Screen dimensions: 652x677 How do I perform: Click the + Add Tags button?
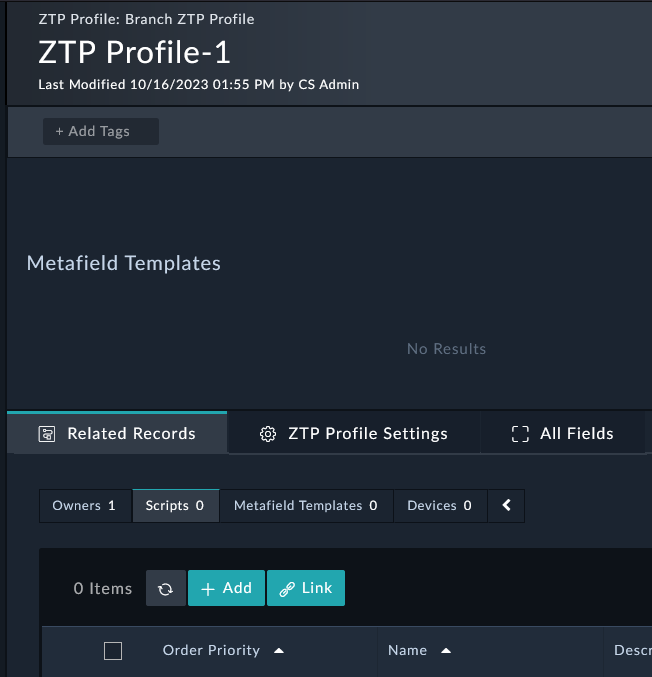(x=101, y=131)
